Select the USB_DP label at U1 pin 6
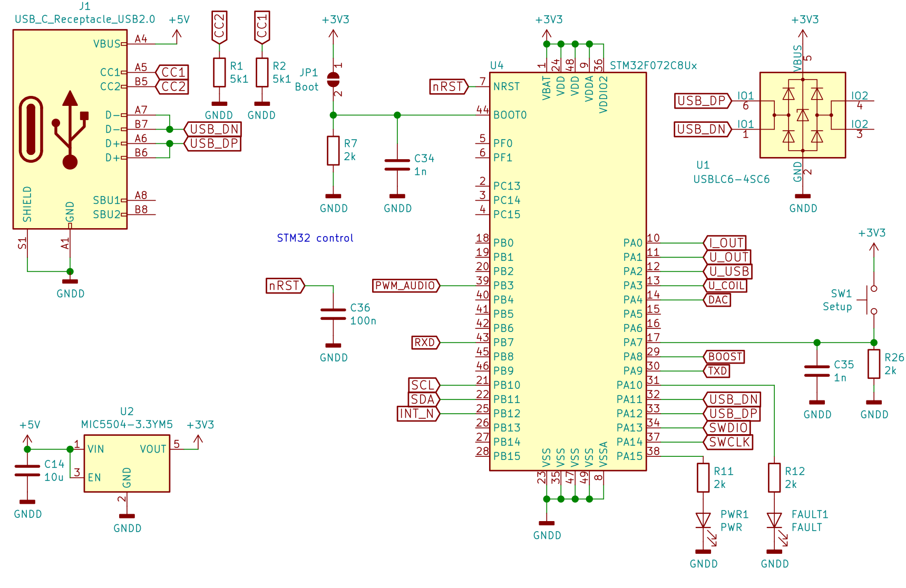This screenshot has width=906, height=588. (703, 101)
